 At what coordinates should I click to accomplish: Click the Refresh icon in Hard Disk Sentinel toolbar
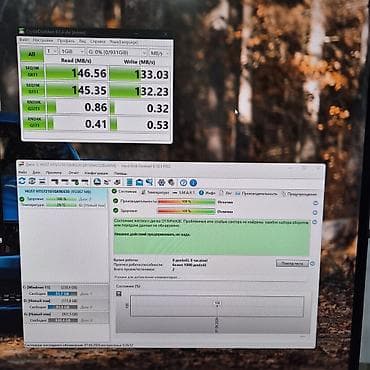pyautogui.click(x=22, y=181)
